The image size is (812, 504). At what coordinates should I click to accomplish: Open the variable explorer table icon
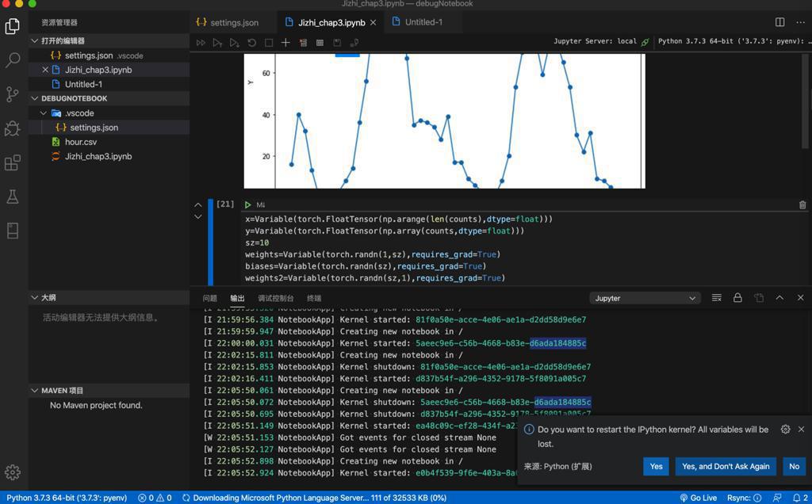(320, 43)
